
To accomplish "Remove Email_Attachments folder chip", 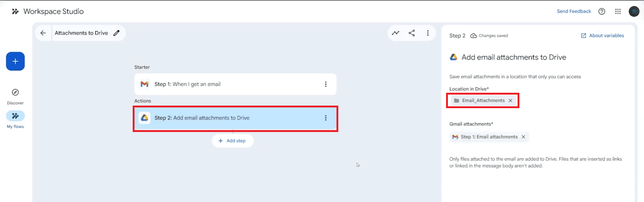I will point(510,100).
